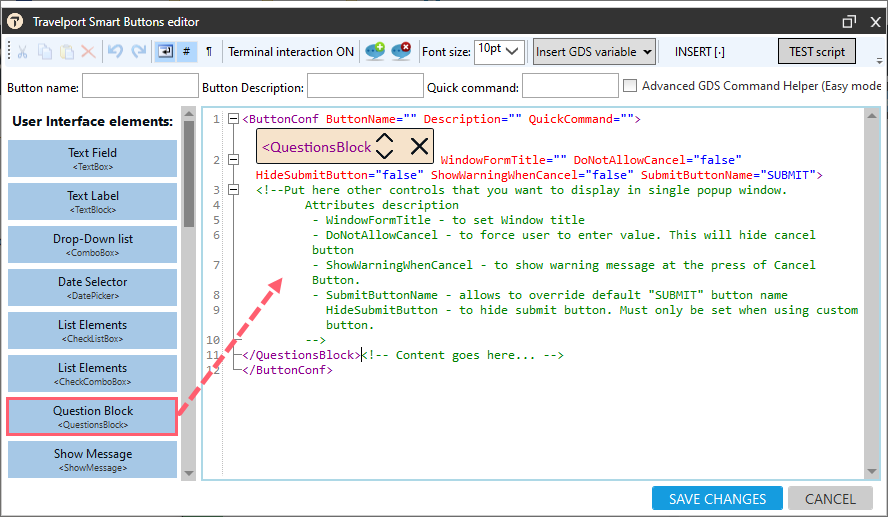
Task: Toggle the word wrap toolbar button
Action: [x=166, y=52]
